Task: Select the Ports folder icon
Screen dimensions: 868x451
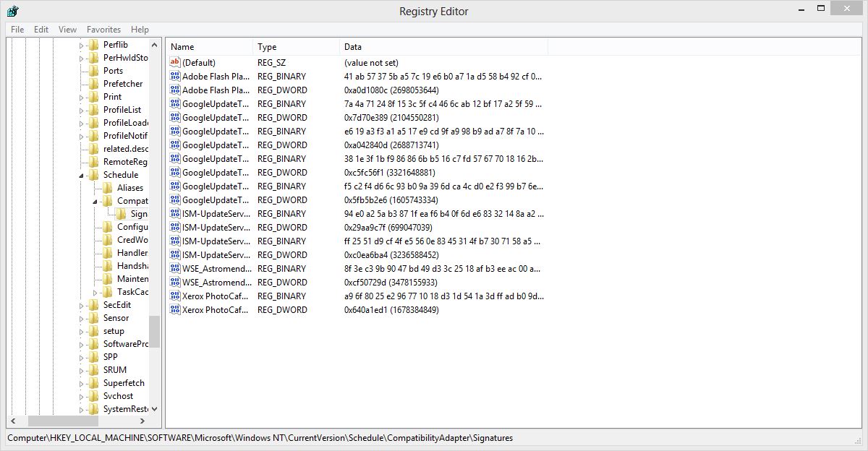Action: 93,71
